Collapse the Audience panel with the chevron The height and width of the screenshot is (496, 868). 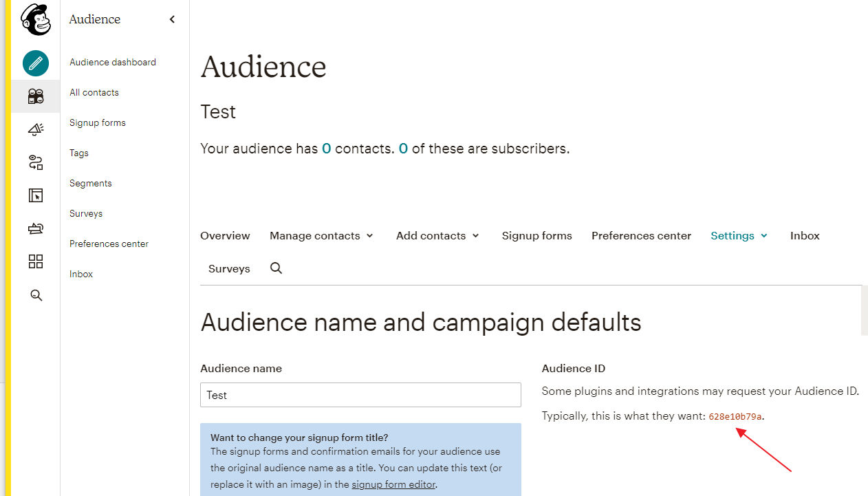click(x=172, y=19)
